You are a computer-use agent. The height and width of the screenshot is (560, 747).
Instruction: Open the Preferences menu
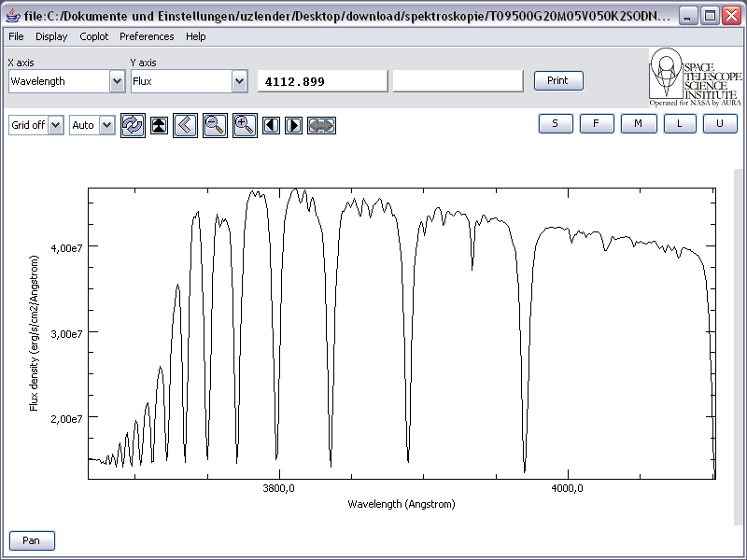tap(147, 36)
